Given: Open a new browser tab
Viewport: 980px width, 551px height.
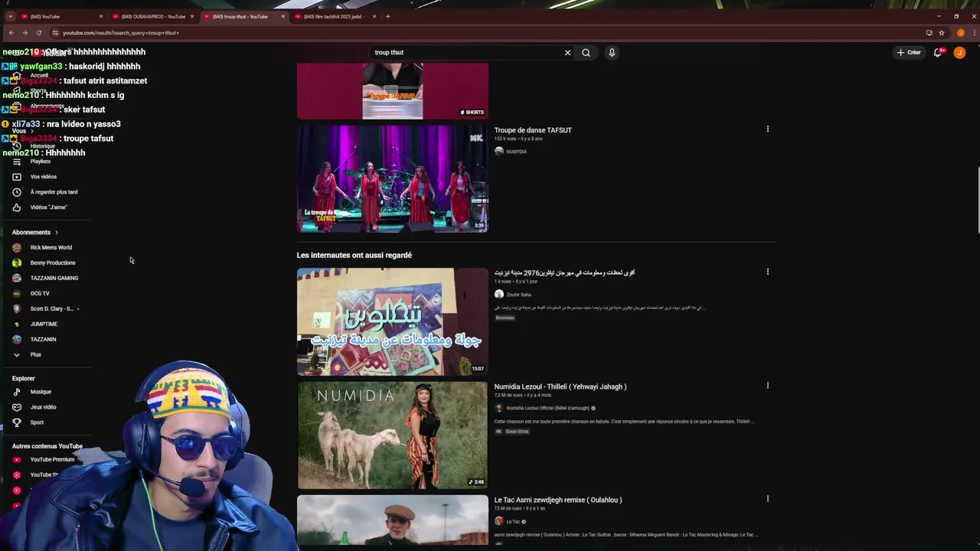Looking at the screenshot, I should 387,16.
